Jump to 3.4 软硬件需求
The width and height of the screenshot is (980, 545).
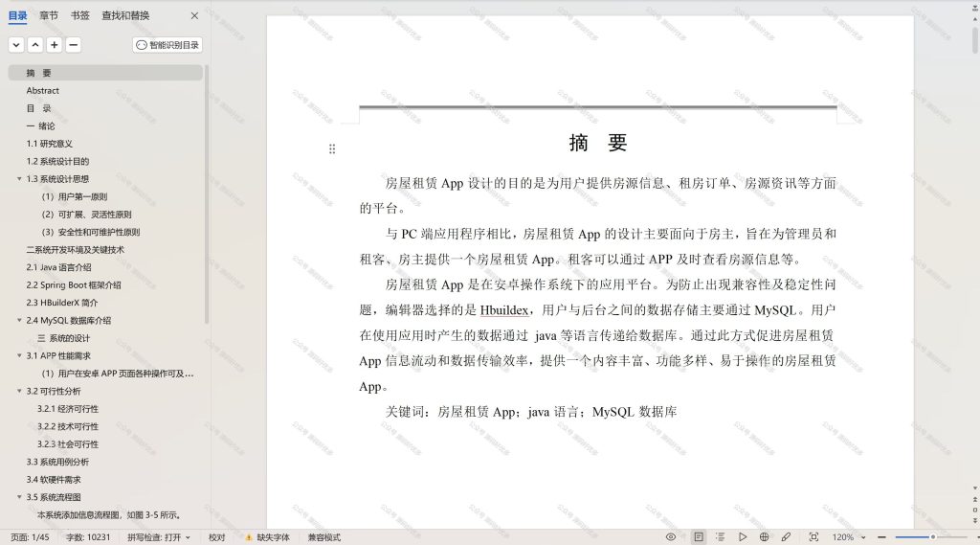(x=54, y=480)
